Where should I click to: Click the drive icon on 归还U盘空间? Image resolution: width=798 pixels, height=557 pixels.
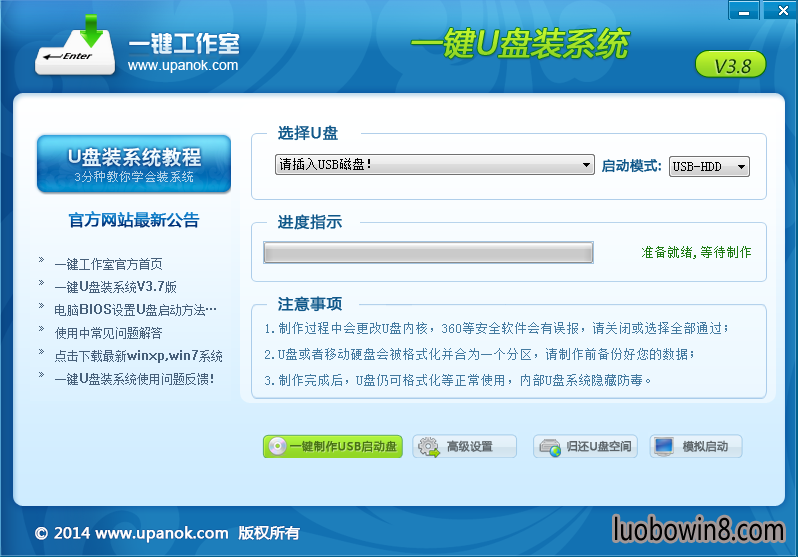point(550,448)
